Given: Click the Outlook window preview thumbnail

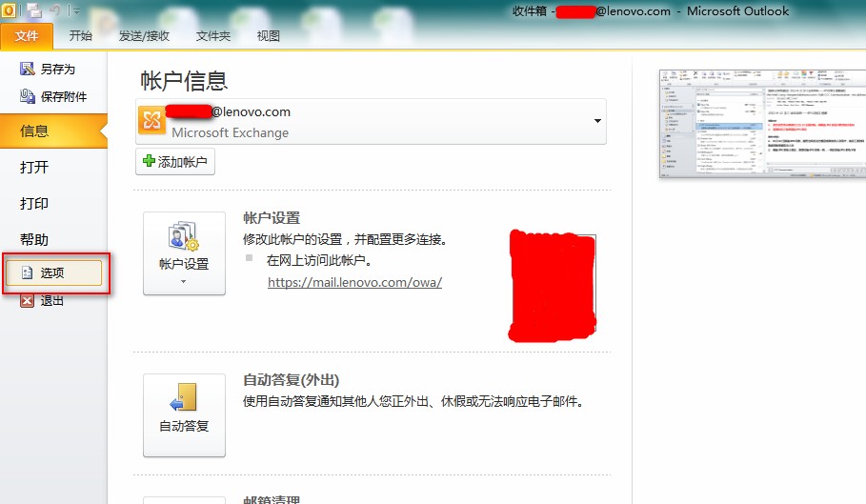Looking at the screenshot, I should pyautogui.click(x=762, y=124).
